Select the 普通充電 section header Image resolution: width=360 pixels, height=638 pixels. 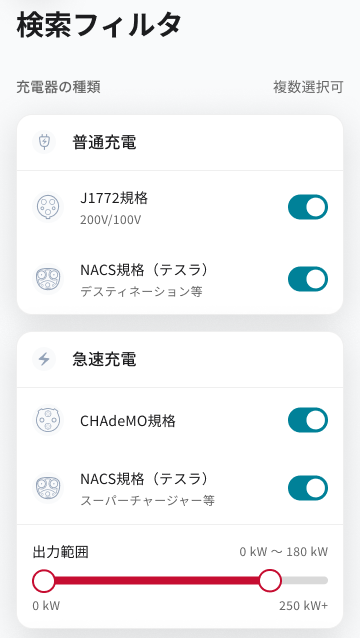tap(180, 142)
